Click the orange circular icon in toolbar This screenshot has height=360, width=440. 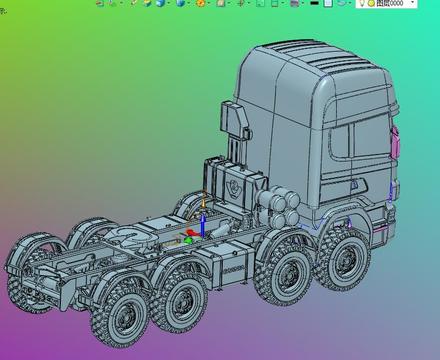tap(201, 3)
